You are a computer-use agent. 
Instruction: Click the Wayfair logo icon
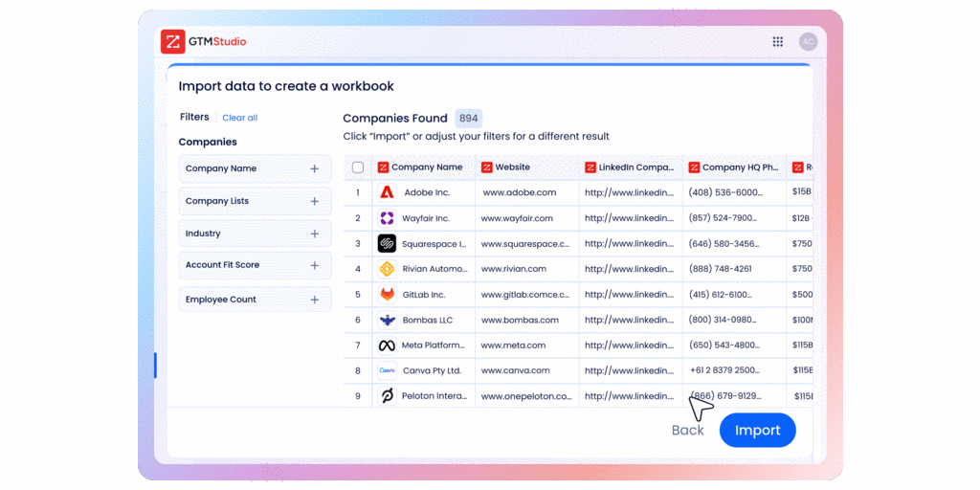(x=387, y=218)
